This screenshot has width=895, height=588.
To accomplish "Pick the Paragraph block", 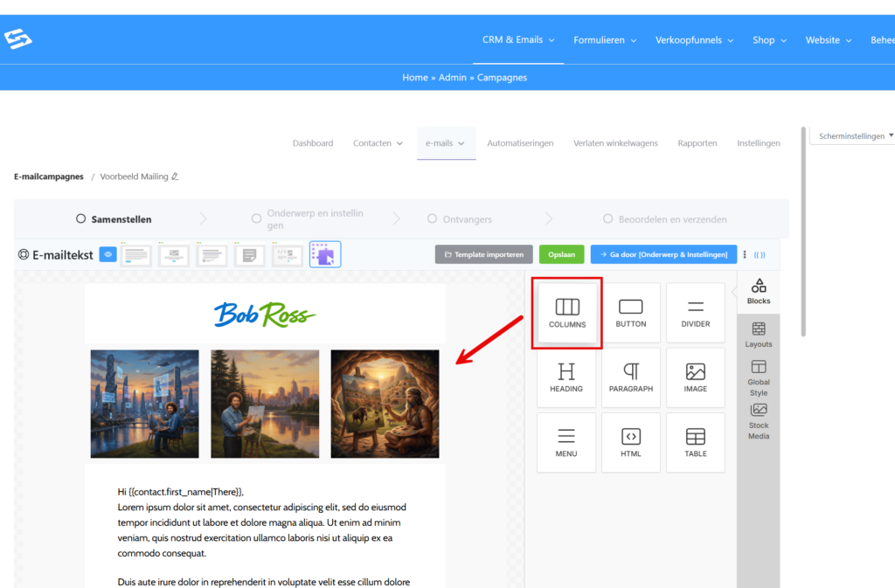I will click(x=630, y=377).
